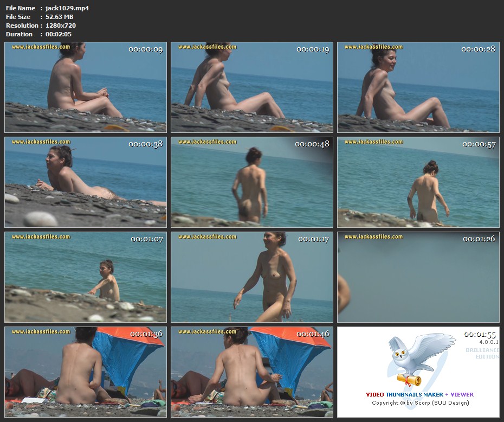
Task: Click the scroll held by the owl
Action: point(410,379)
